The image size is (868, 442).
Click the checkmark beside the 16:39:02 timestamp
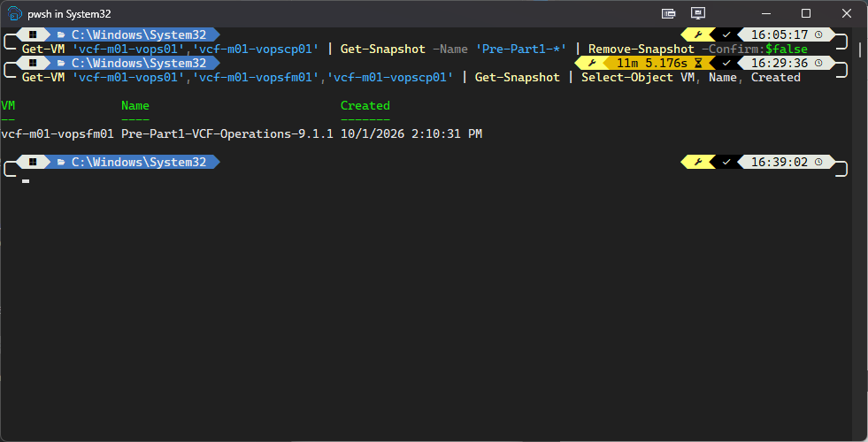(x=726, y=163)
